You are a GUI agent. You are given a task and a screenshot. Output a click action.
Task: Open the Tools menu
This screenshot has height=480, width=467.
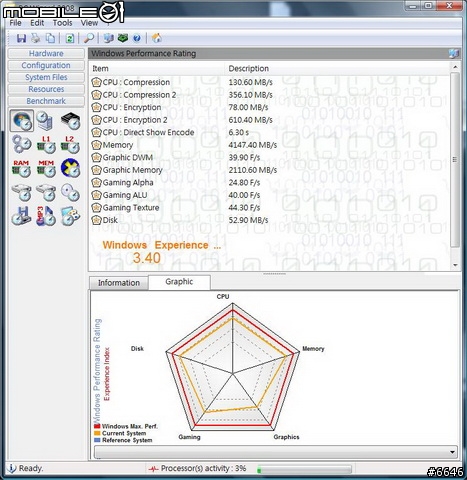pos(62,23)
